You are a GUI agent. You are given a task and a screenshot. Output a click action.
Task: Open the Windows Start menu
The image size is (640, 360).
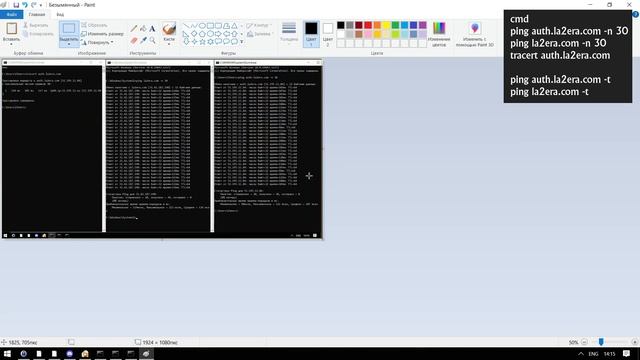click(x=7, y=354)
